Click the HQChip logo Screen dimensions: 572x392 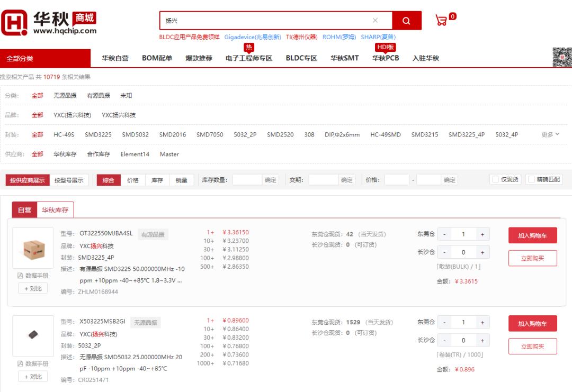point(49,23)
